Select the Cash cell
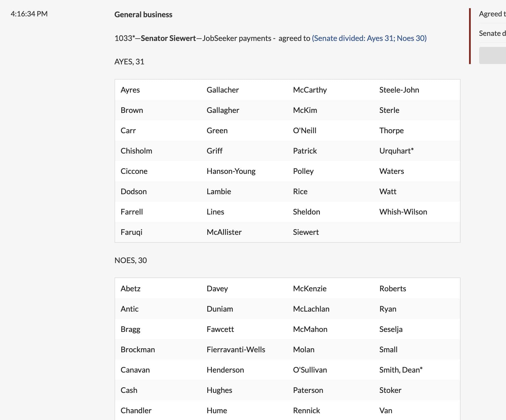 [158, 390]
